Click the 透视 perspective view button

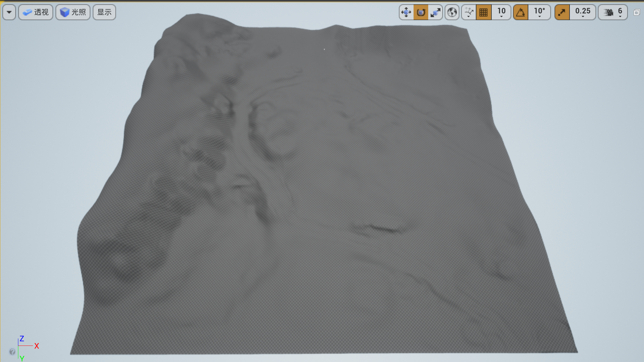36,12
